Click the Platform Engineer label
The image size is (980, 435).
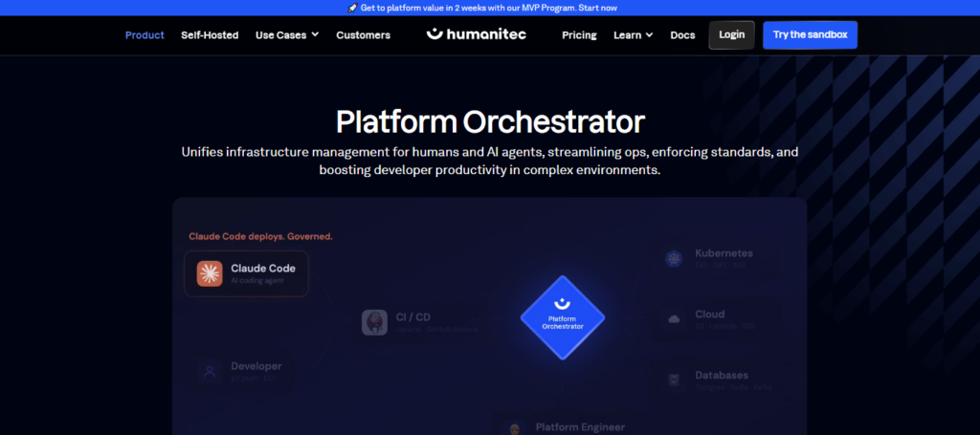pyautogui.click(x=580, y=427)
